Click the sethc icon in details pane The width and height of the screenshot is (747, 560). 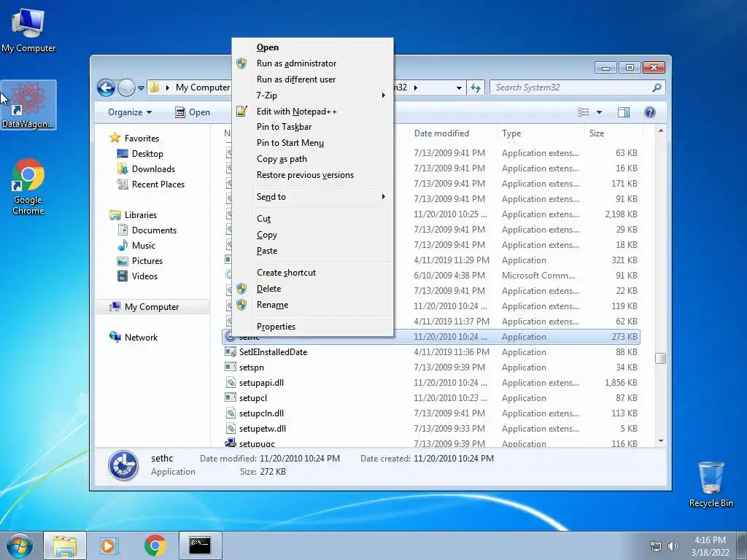123,465
